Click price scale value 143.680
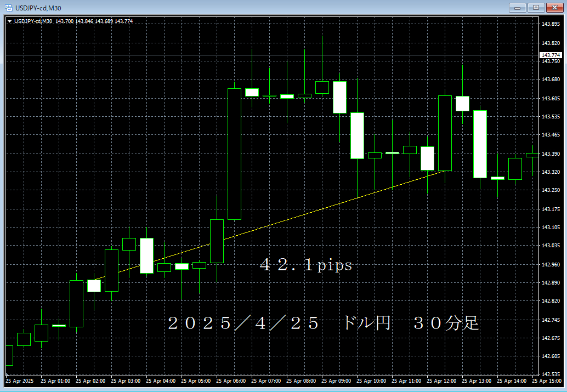 [551, 79]
